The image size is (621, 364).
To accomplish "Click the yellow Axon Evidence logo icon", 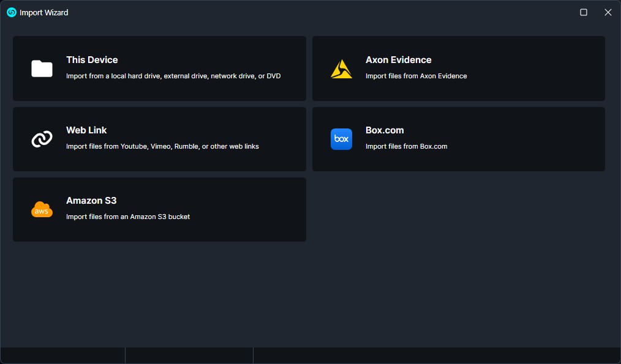I will 341,69.
